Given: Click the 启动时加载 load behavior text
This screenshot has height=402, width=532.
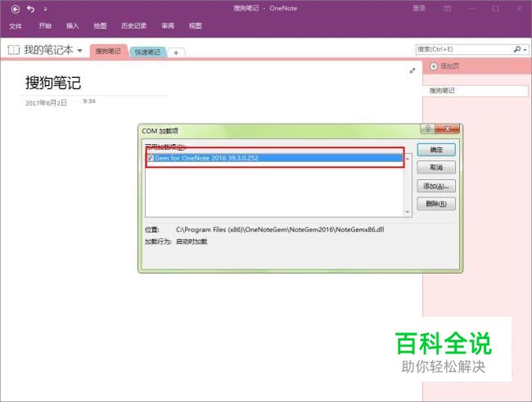Looking at the screenshot, I should pyautogui.click(x=192, y=242).
